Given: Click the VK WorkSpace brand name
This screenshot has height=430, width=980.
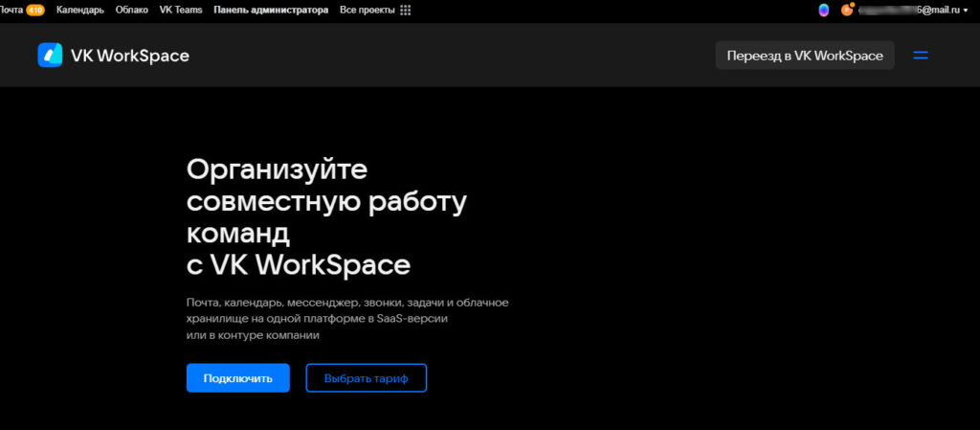Looking at the screenshot, I should [x=130, y=56].
